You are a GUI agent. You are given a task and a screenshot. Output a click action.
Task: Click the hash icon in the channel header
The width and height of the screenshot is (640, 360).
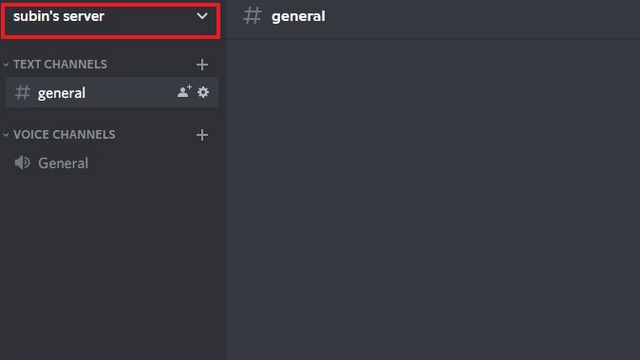[252, 16]
